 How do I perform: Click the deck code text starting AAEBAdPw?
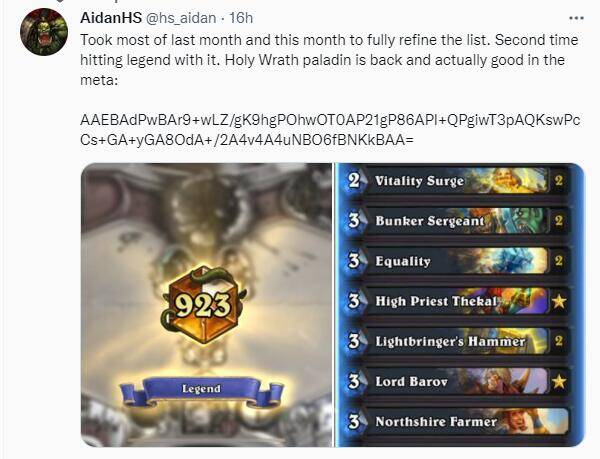[330, 130]
